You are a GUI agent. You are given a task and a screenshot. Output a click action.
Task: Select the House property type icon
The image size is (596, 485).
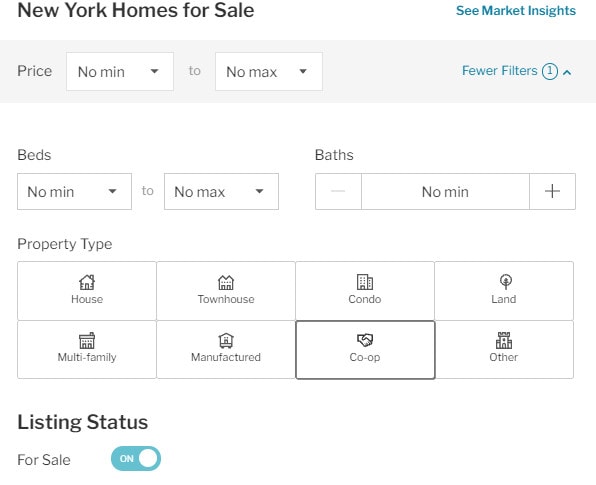click(x=87, y=282)
